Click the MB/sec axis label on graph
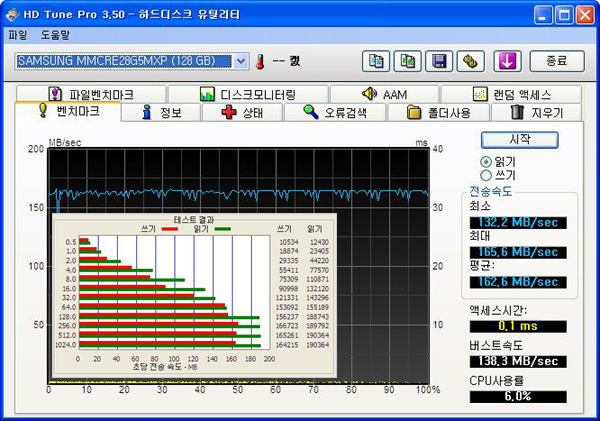The image size is (600, 421). (x=65, y=143)
